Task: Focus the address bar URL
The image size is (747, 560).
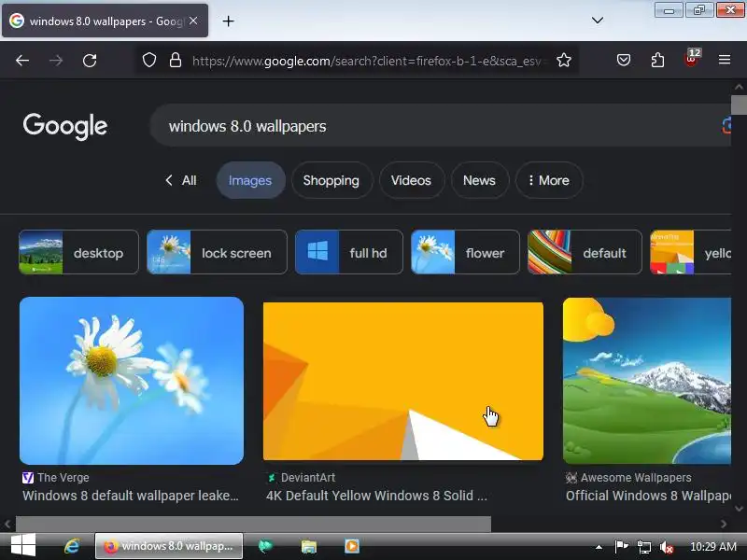Action: 367,61
